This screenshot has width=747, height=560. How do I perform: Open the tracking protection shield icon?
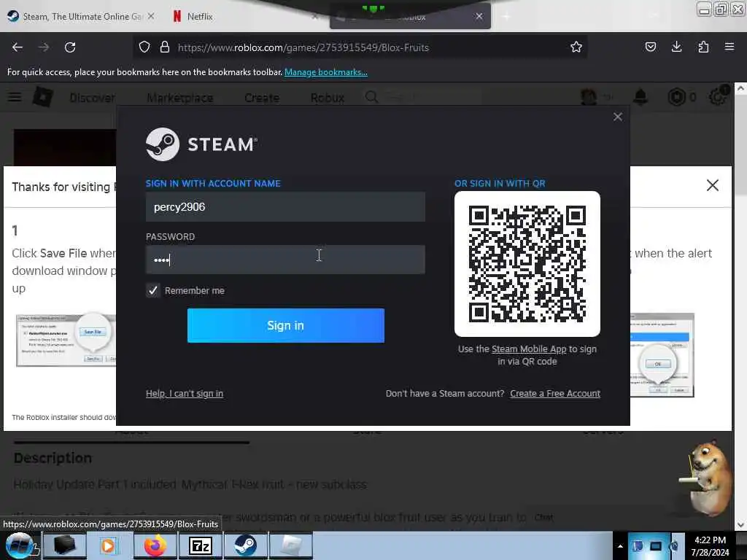144,47
